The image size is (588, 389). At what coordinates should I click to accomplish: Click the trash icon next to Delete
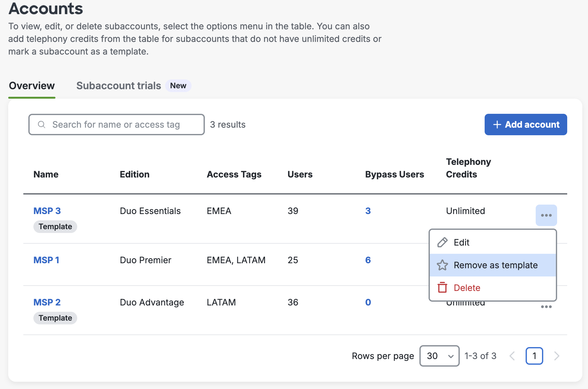[442, 287]
